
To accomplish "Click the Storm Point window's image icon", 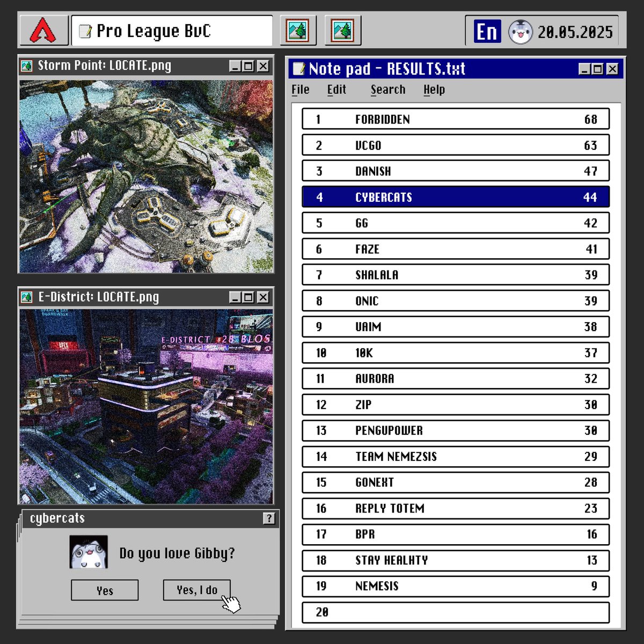I will click(x=26, y=66).
